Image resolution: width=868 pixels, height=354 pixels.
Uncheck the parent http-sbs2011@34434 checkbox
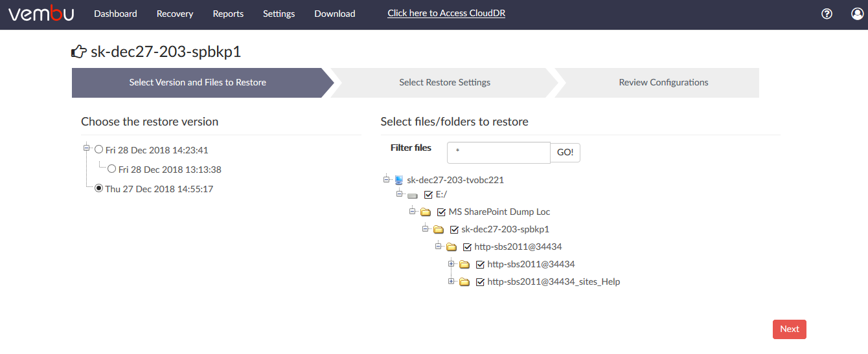(x=467, y=247)
